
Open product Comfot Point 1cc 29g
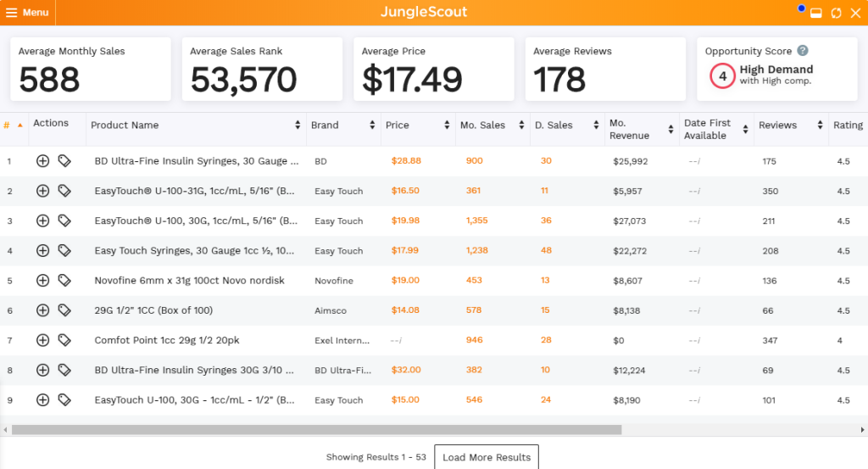tap(167, 341)
